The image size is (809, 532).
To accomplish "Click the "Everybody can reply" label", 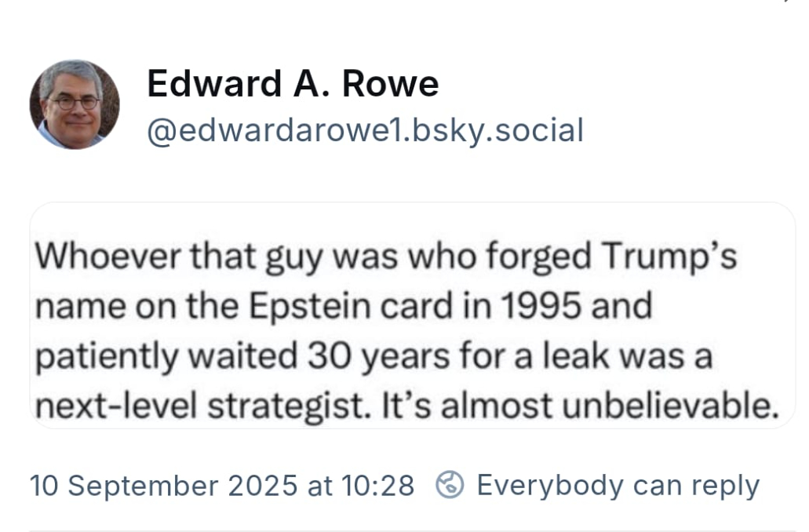I will 618,485.
